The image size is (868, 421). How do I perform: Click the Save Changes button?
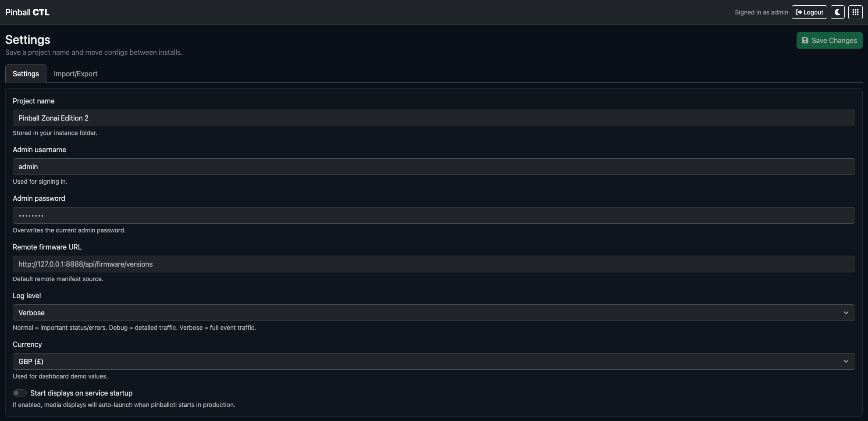[x=829, y=40]
